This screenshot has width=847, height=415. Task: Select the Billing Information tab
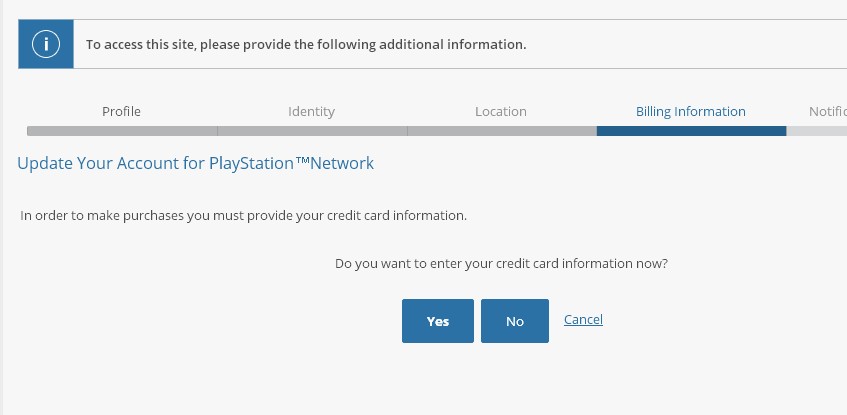tap(691, 111)
